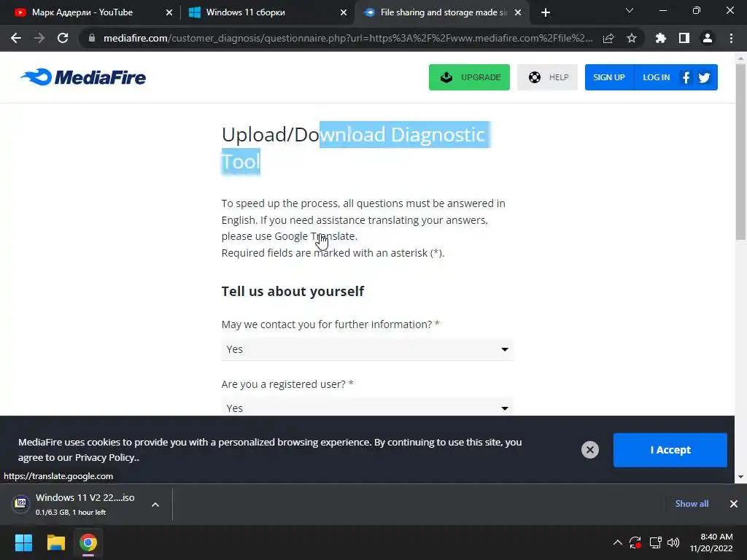Close the Windows 11 сборки tab
Image resolution: width=747 pixels, height=560 pixels.
pos(344,12)
